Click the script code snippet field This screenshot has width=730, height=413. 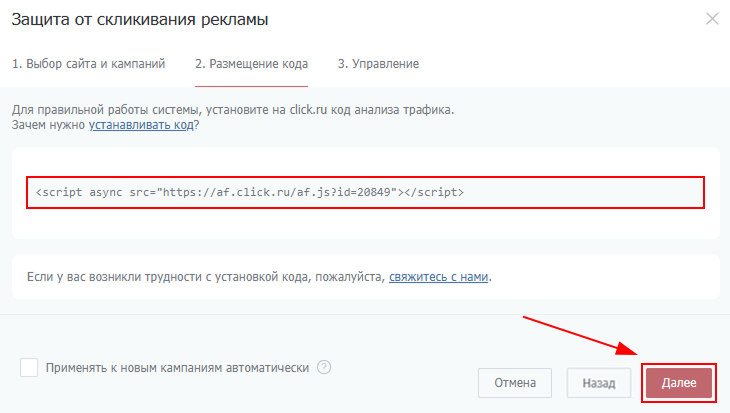point(365,192)
